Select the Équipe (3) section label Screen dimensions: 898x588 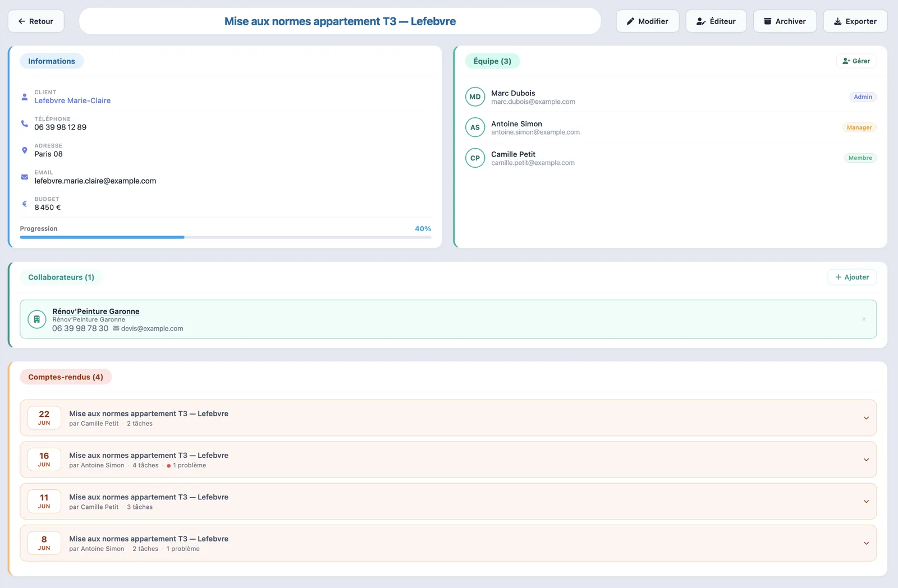coord(492,61)
